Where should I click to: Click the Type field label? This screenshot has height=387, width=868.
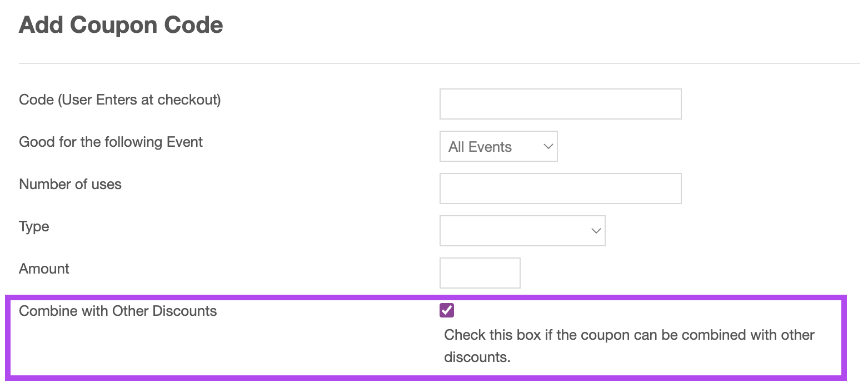(34, 227)
